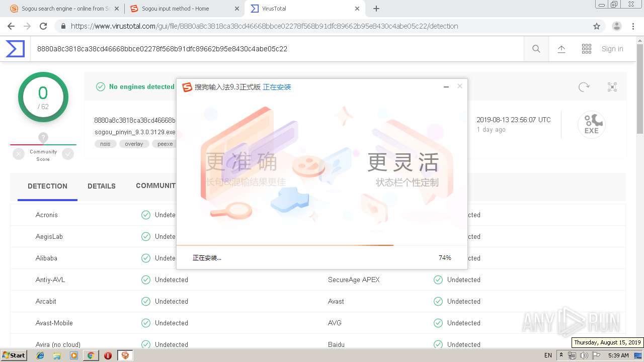The image size is (644, 362).
Task: Click the Avast-Mobile engine name
Action: [x=54, y=323]
